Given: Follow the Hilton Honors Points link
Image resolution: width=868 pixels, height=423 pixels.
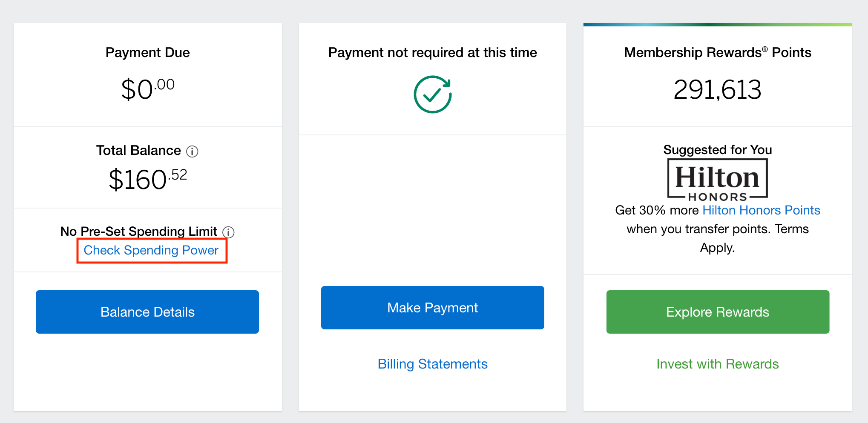Looking at the screenshot, I should 761,210.
